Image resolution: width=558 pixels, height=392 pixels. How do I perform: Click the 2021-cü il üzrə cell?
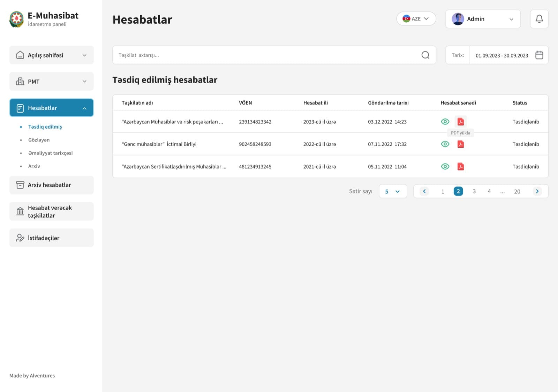point(319,167)
